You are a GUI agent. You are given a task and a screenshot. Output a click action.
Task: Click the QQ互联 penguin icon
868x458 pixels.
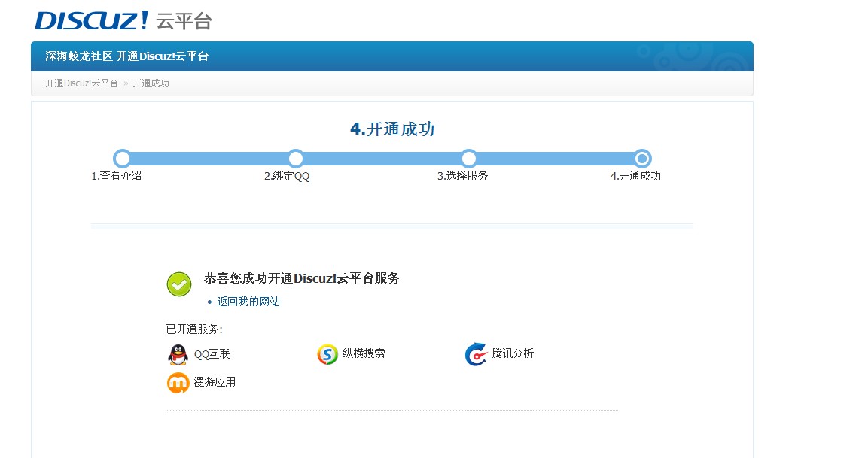click(x=178, y=354)
